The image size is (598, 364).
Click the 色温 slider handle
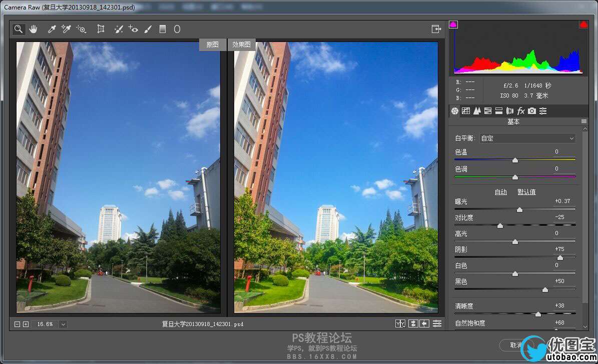tap(515, 160)
